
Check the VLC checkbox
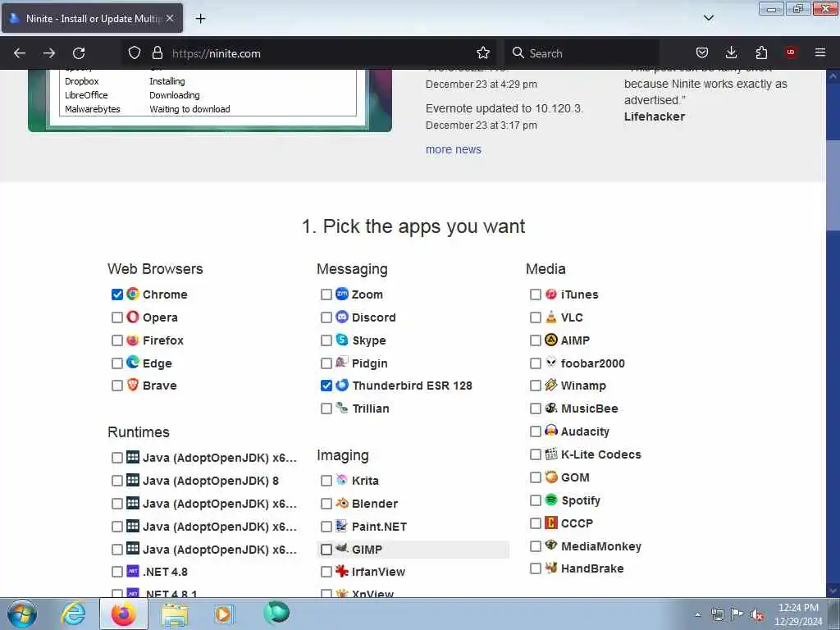tap(535, 317)
